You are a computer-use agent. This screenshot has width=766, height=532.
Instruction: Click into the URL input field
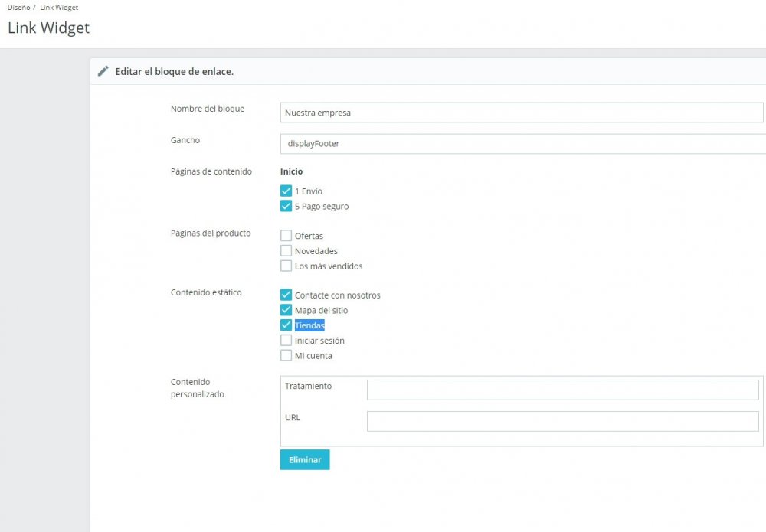click(562, 421)
